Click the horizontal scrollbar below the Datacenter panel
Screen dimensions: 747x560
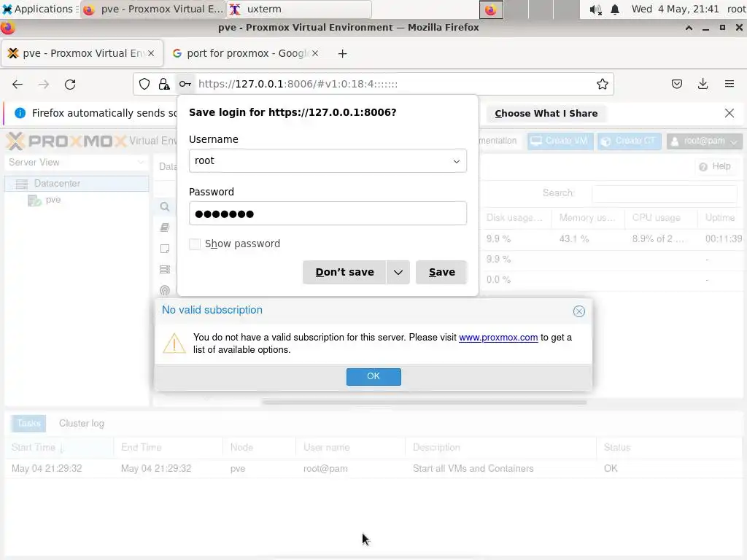tap(424, 402)
